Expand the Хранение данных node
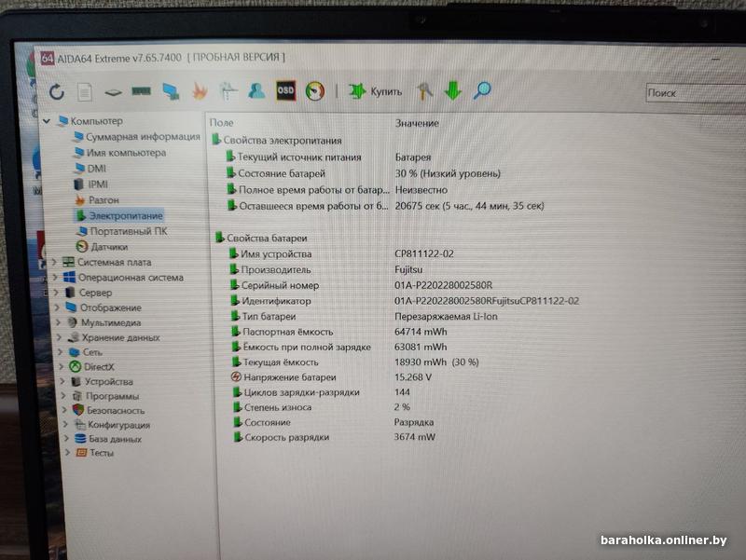The width and height of the screenshot is (746, 560). pos(60,337)
